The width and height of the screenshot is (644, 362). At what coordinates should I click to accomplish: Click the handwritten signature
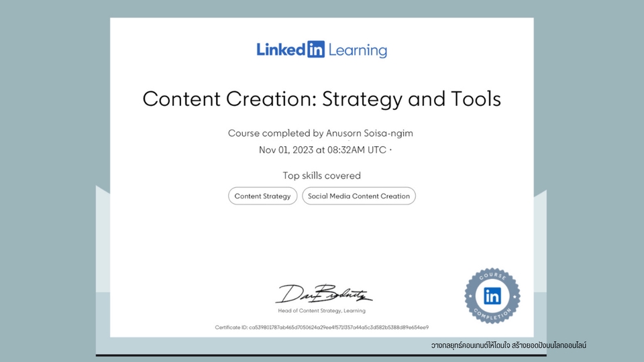click(x=323, y=294)
